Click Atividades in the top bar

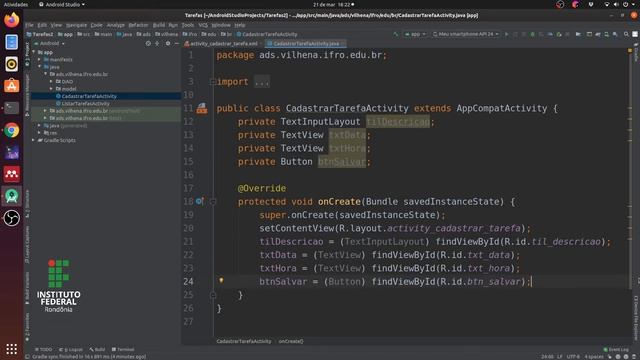pyautogui.click(x=16, y=4)
